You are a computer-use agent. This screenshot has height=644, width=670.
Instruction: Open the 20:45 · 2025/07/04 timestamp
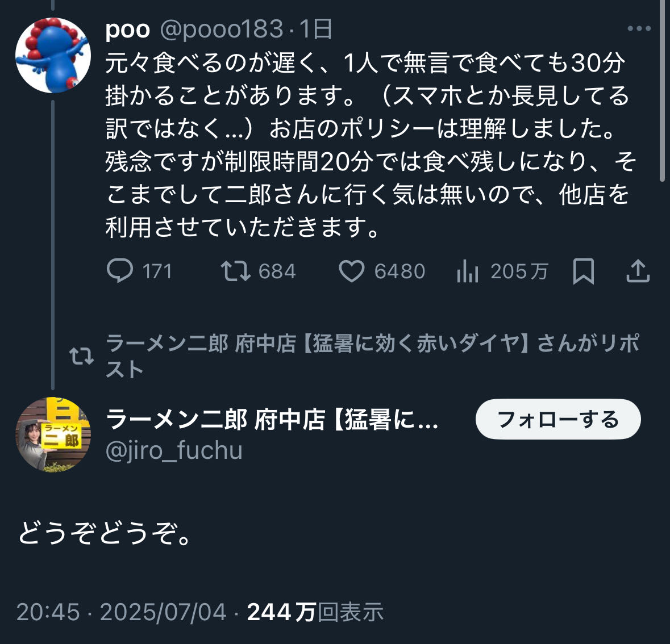[x=121, y=612]
